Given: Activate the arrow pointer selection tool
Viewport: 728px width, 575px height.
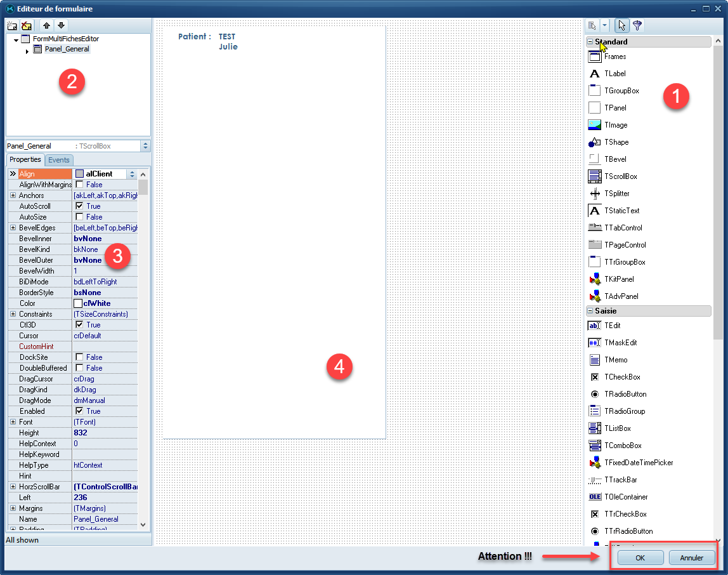Looking at the screenshot, I should 621,25.
